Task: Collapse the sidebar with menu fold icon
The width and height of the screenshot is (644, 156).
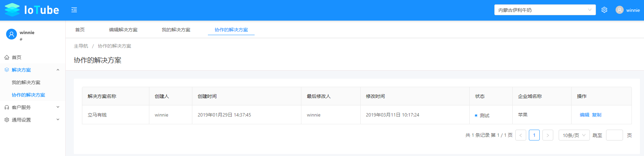Action: [x=74, y=10]
